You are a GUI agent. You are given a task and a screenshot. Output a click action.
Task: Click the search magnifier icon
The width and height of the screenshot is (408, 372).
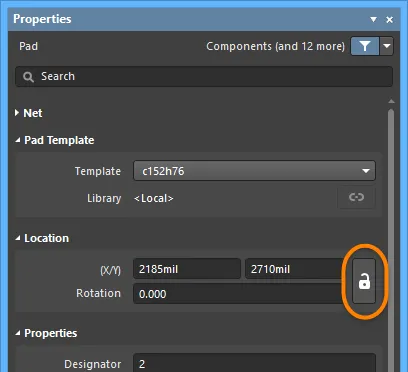[28, 77]
